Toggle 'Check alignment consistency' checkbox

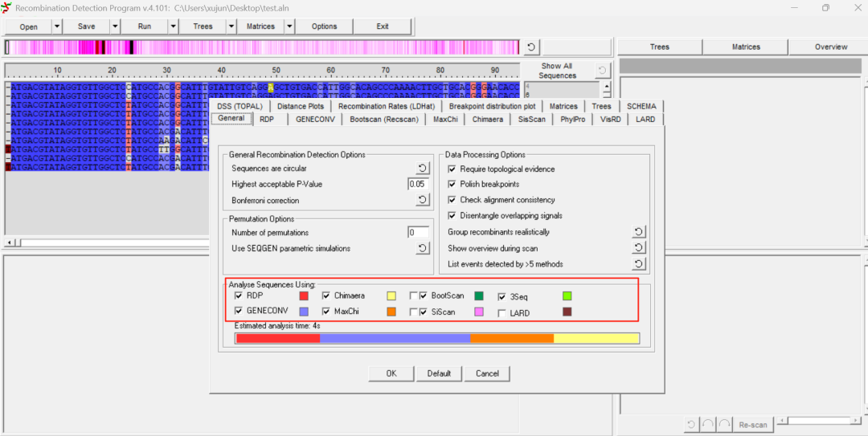[452, 200]
